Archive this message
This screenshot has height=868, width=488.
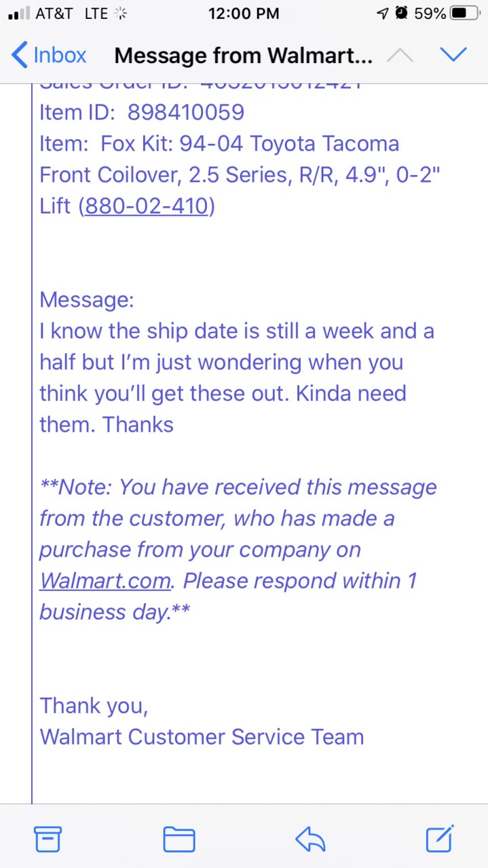coord(48,839)
